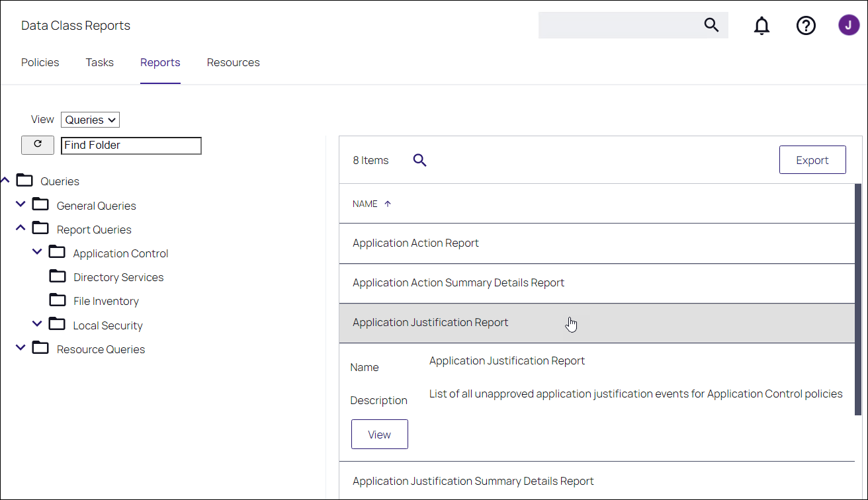Click inside the Find Folder field
This screenshot has height=500, width=868.
130,145
